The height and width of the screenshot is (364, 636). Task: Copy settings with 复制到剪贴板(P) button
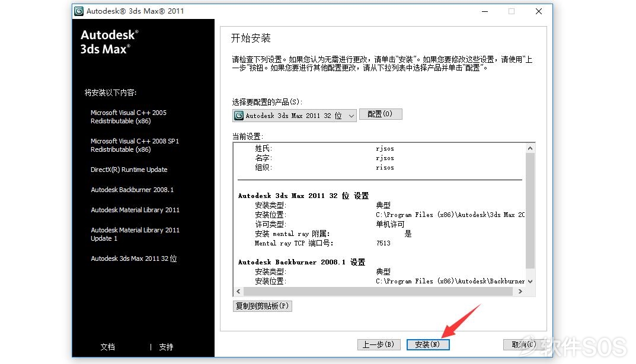point(263,306)
